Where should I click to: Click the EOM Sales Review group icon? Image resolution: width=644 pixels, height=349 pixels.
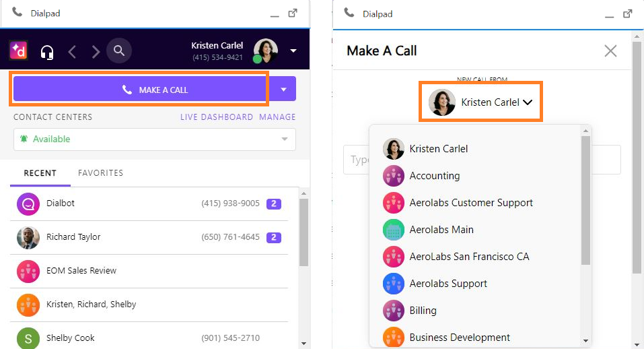pyautogui.click(x=28, y=272)
